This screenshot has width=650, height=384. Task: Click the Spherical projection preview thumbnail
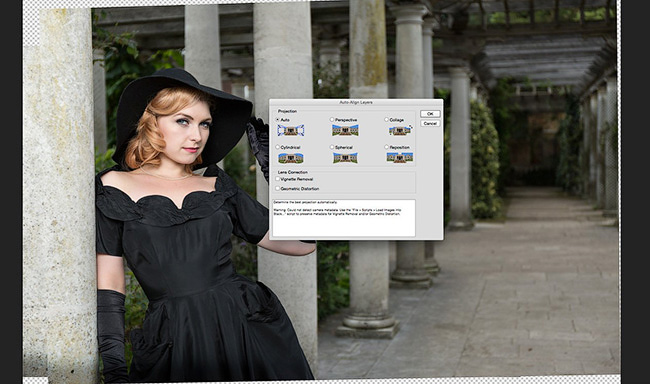(x=345, y=158)
